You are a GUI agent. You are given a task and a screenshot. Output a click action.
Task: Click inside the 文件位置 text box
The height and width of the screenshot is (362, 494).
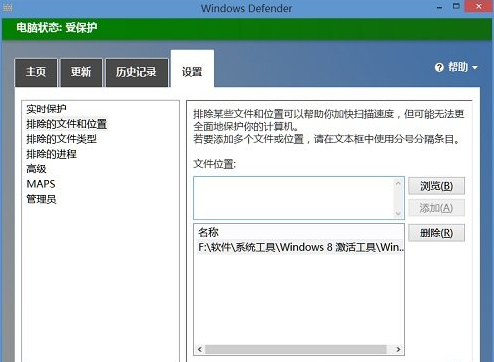[x=294, y=198]
